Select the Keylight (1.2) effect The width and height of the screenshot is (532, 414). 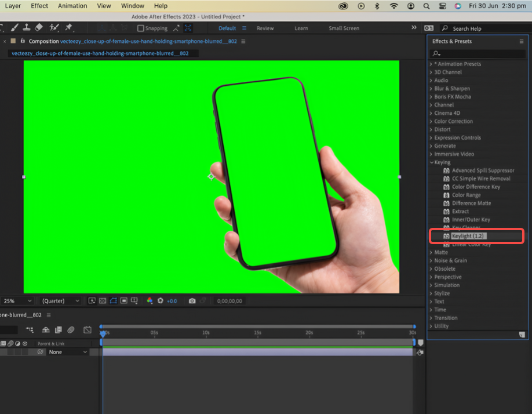coord(468,236)
